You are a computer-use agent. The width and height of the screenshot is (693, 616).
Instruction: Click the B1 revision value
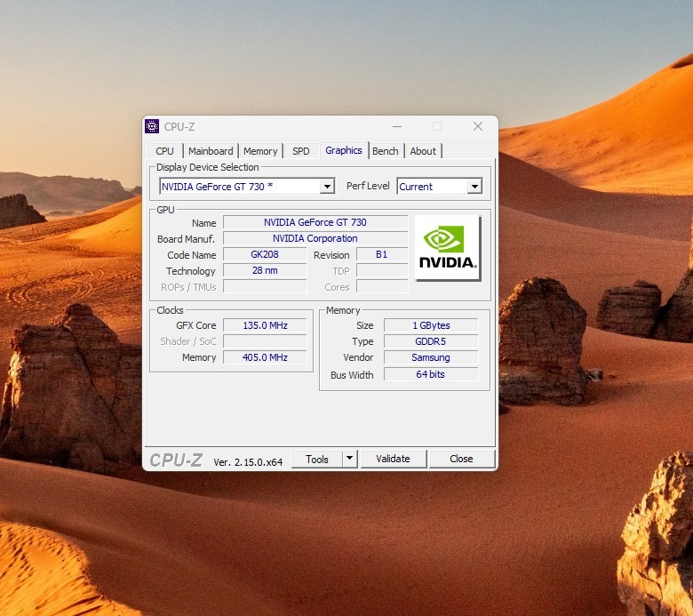(382, 254)
